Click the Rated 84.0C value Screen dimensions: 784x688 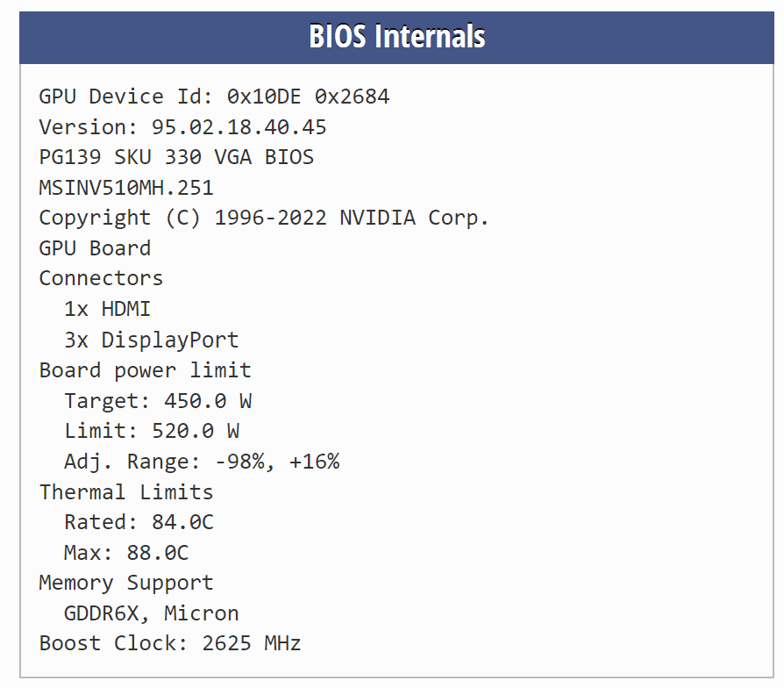pos(139,522)
